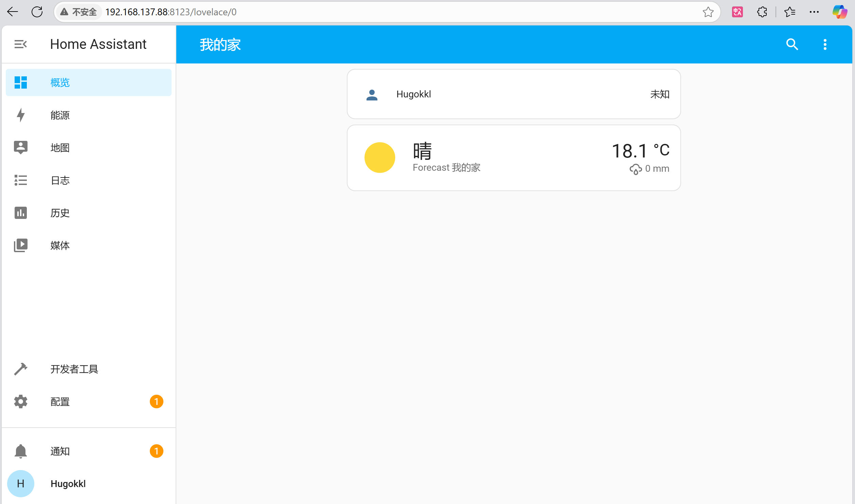This screenshot has width=855, height=504.
Task: Click the settings gear icon
Action: coord(21,402)
